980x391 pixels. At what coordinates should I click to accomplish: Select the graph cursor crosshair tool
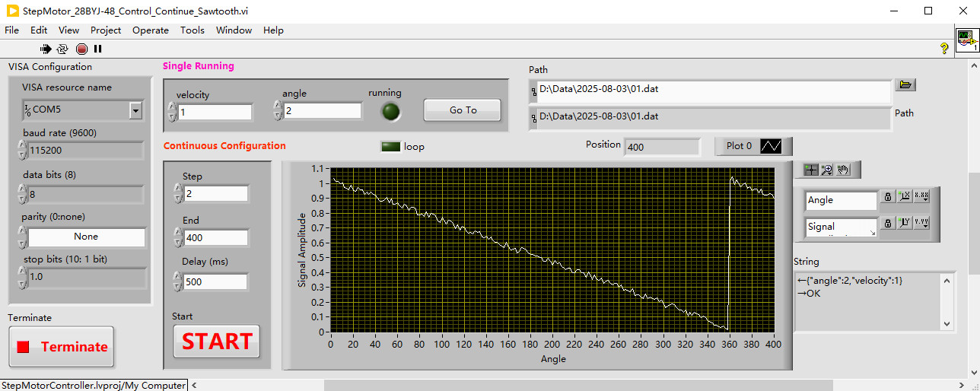(x=811, y=170)
